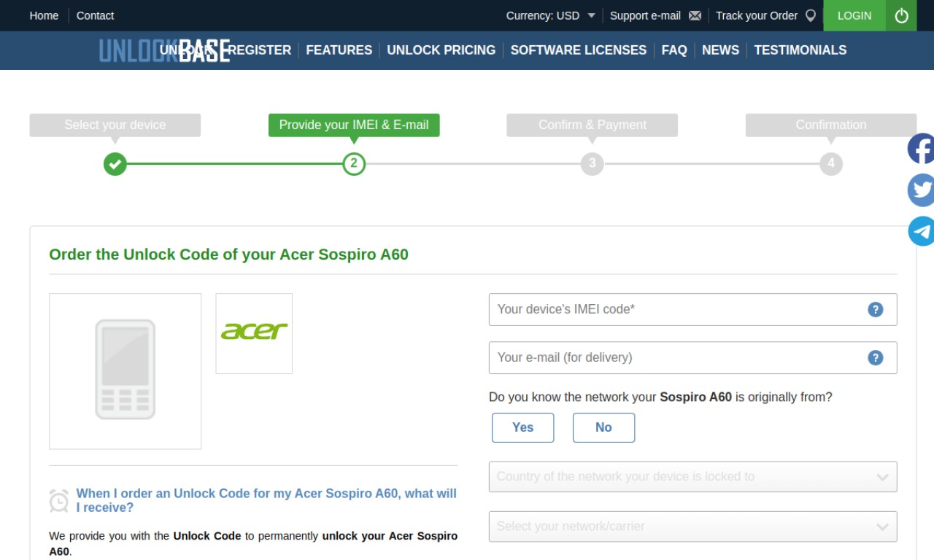Image resolution: width=934 pixels, height=560 pixels.
Task: Click the LOGIN button
Action: click(854, 15)
